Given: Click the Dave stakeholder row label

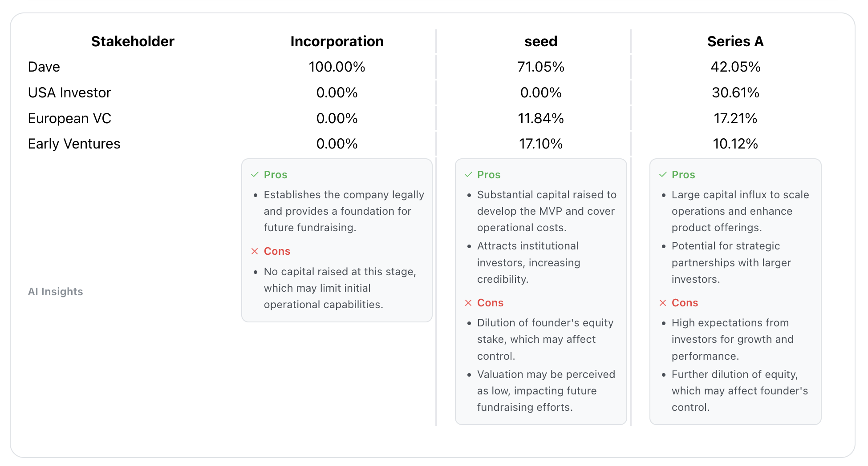Looking at the screenshot, I should tap(44, 67).
